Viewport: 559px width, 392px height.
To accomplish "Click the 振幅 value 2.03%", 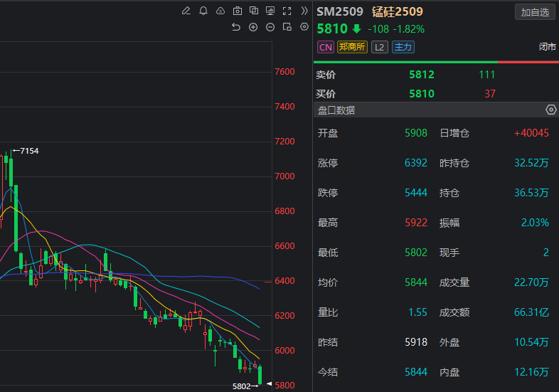I will coord(535,223).
